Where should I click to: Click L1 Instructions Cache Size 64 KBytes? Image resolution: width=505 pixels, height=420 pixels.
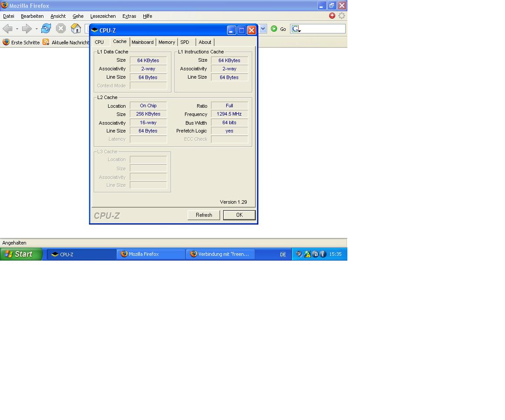click(x=229, y=60)
